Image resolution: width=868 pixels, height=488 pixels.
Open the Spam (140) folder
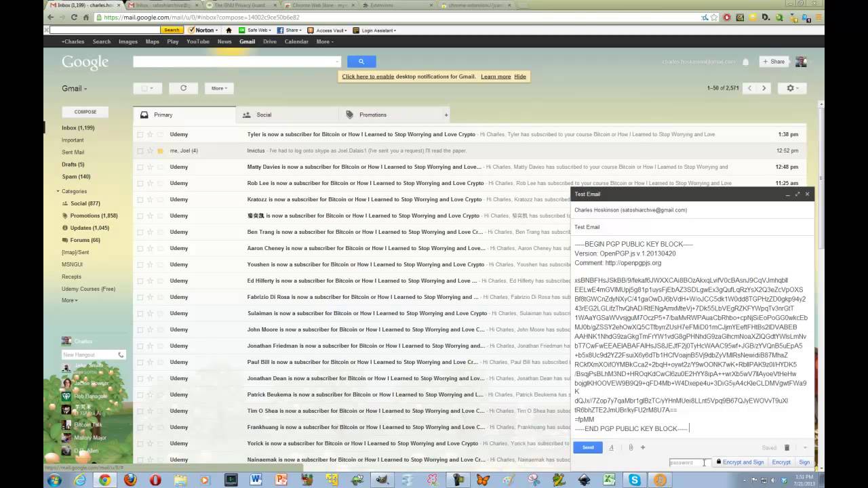pos(76,176)
